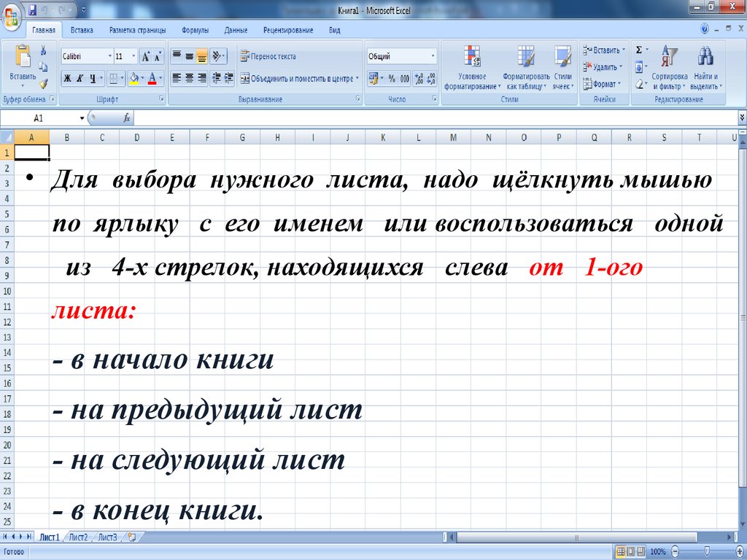This screenshot has width=747, height=560.
Task: Align text to the top of cell
Action: click(177, 56)
